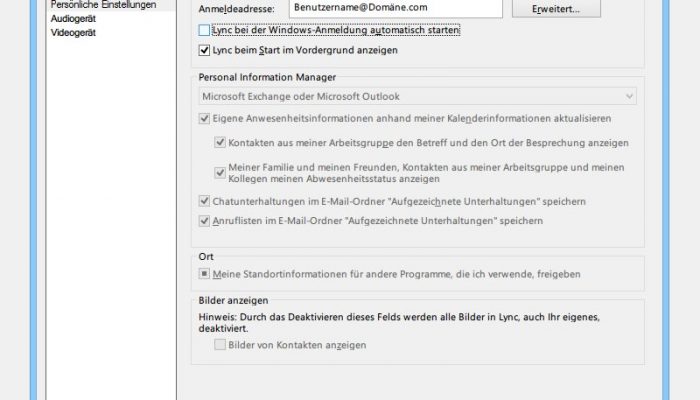The image size is (700, 400).
Task: Click the Hinweis text about deactivating images
Action: (x=399, y=323)
